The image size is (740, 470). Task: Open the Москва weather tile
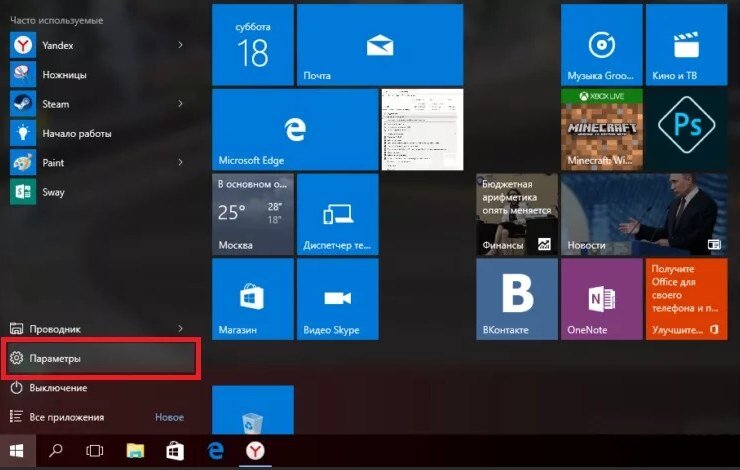pyautogui.click(x=253, y=214)
